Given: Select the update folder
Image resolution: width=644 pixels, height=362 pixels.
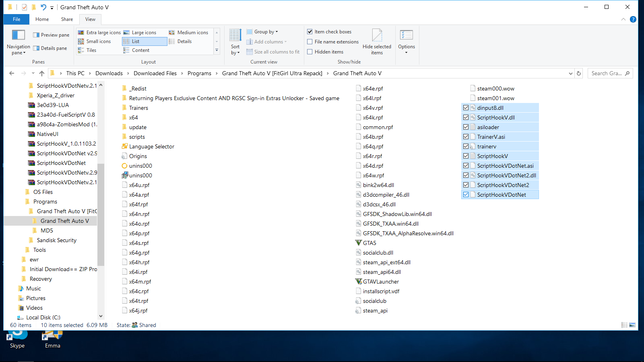Looking at the screenshot, I should (x=134, y=127).
